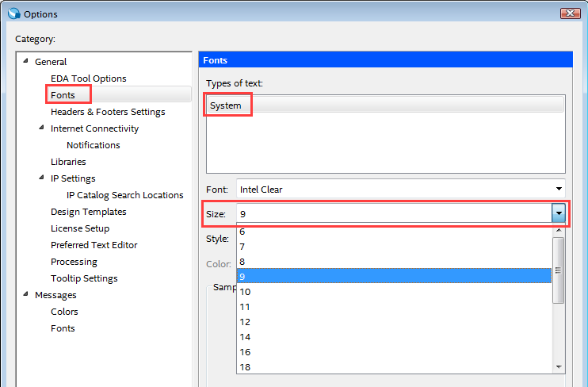Image resolution: width=588 pixels, height=387 pixels.
Task: Collapse the General category tree node
Action: [x=25, y=62]
